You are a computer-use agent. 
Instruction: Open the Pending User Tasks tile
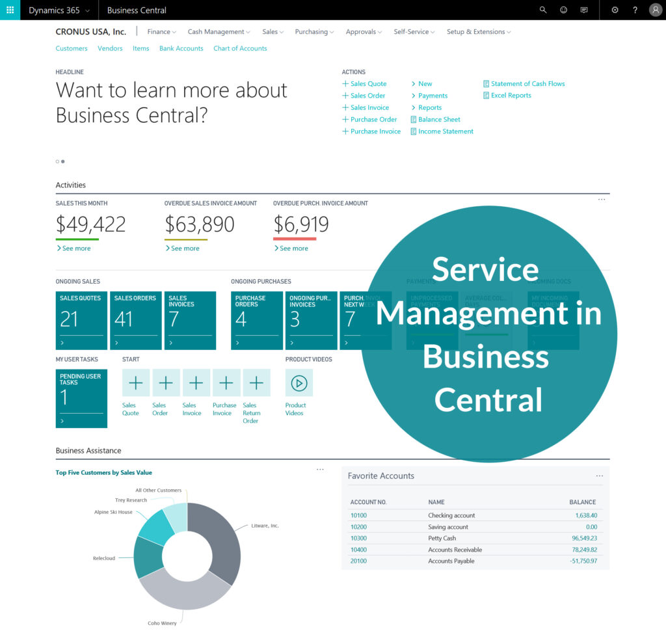pos(81,399)
